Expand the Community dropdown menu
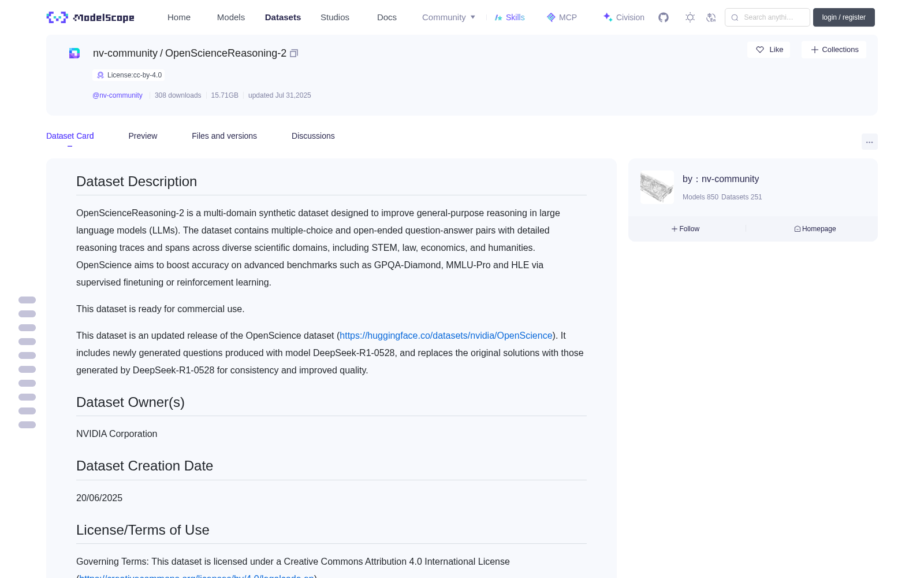924x578 pixels. (x=449, y=17)
